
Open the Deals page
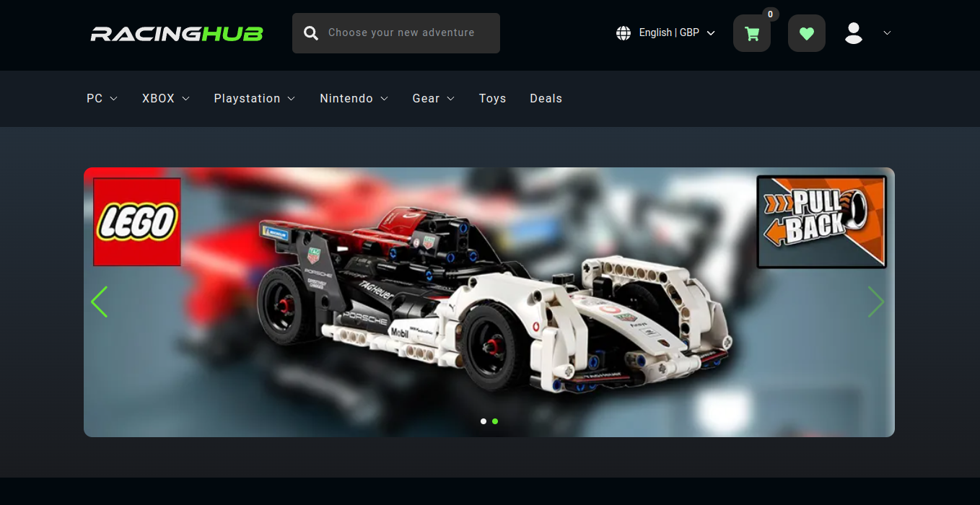point(546,99)
